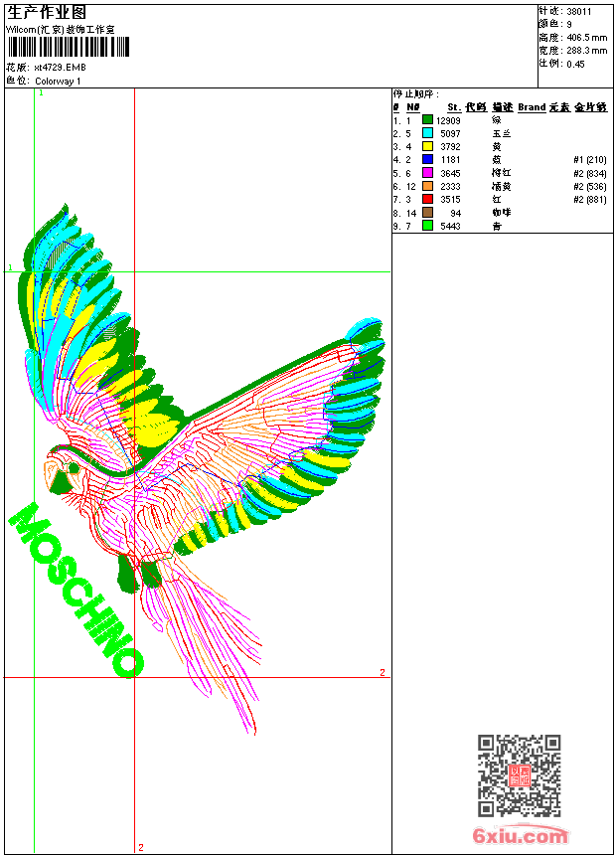Click the stitch count value 1181
Image resolution: width=616 pixels, height=855 pixels.
(450, 160)
